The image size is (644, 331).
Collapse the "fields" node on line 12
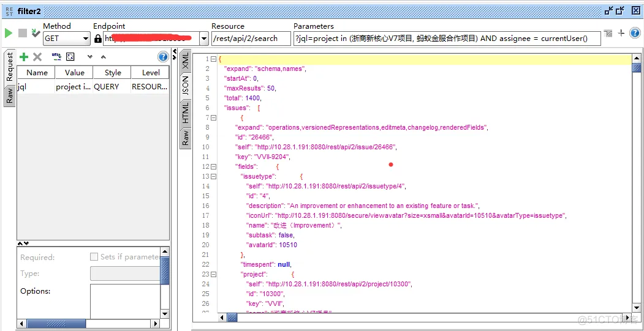pos(213,166)
